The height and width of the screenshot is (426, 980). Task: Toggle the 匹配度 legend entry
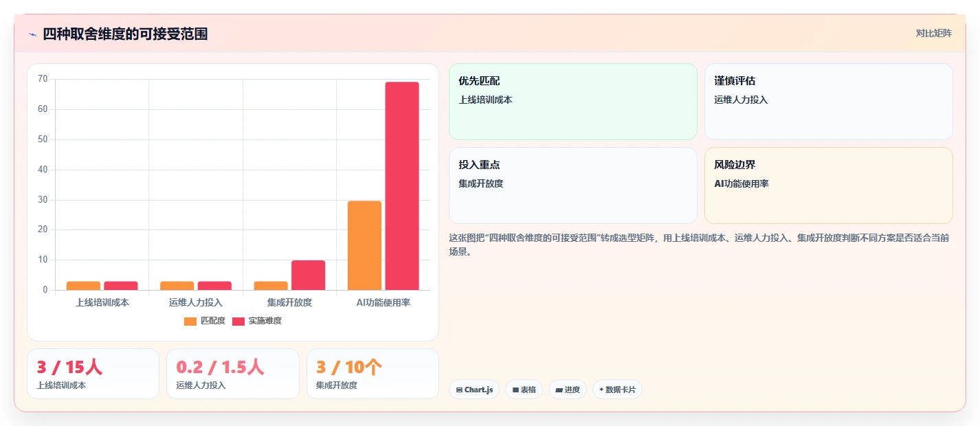point(205,321)
